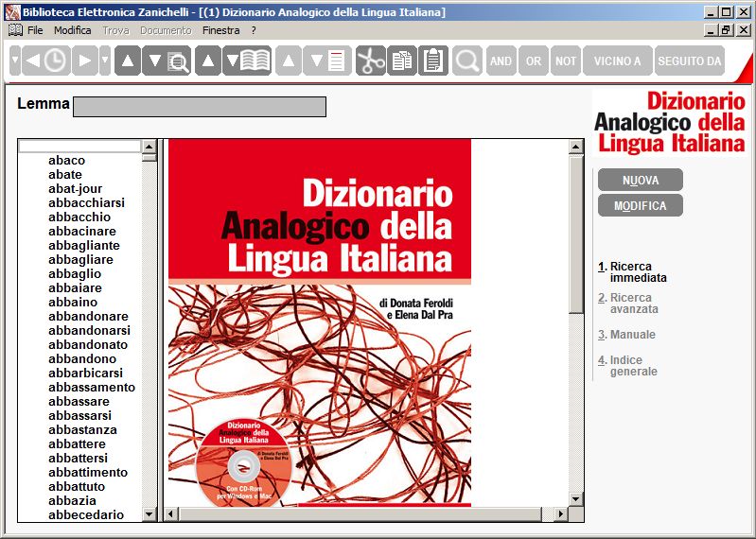This screenshot has width=756, height=539.
Task: Open the small dropdown left of back arrow
Action: (x=14, y=61)
